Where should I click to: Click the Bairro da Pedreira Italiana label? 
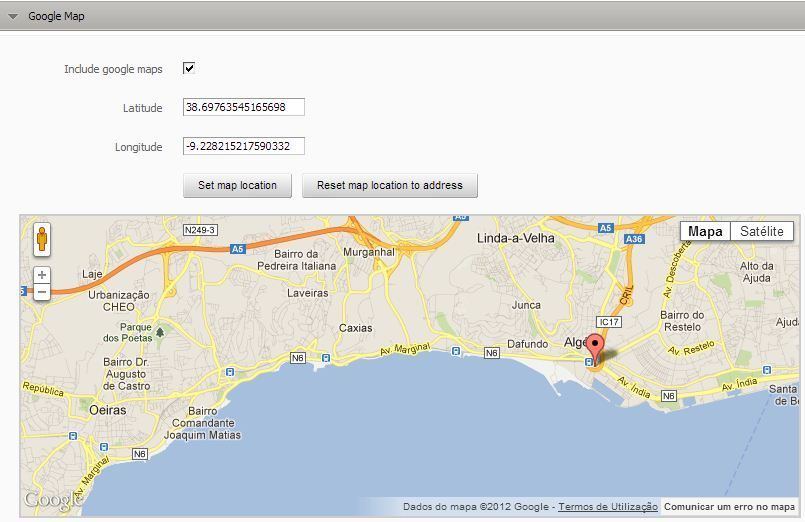coord(296,260)
